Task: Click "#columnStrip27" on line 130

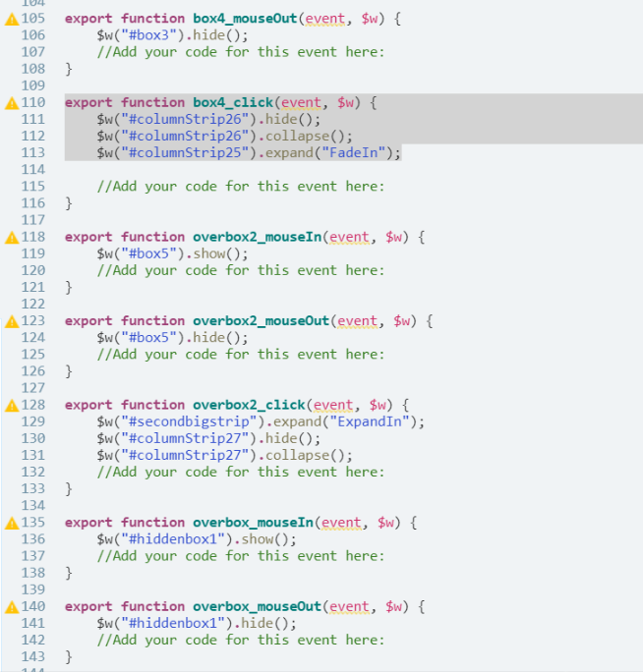Action: [x=185, y=438]
